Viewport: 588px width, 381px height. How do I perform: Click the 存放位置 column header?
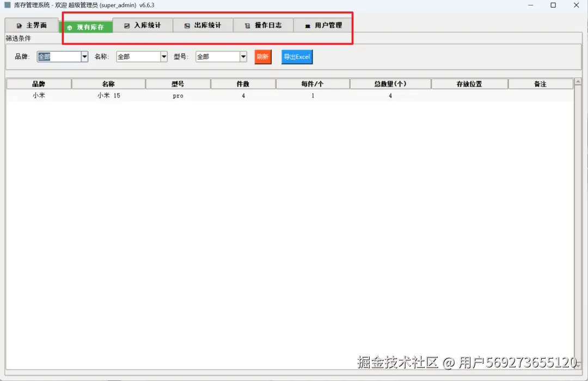coord(469,84)
